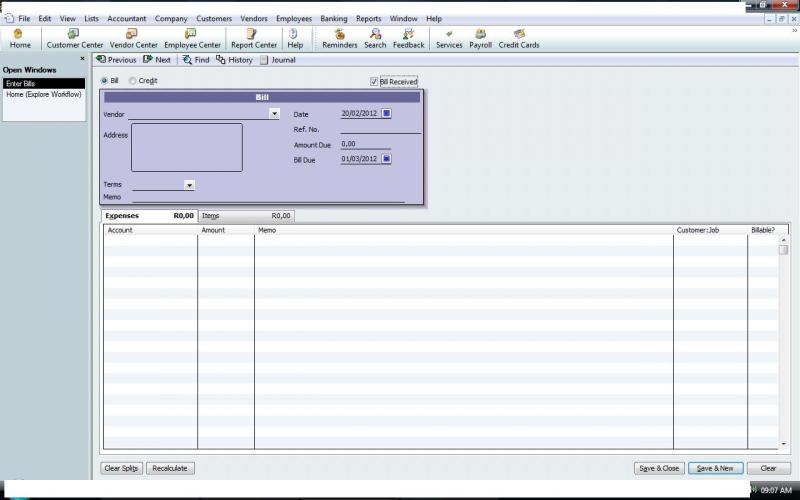The width and height of the screenshot is (800, 500).
Task: Toggle the Bill Received checkbox
Action: [374, 82]
